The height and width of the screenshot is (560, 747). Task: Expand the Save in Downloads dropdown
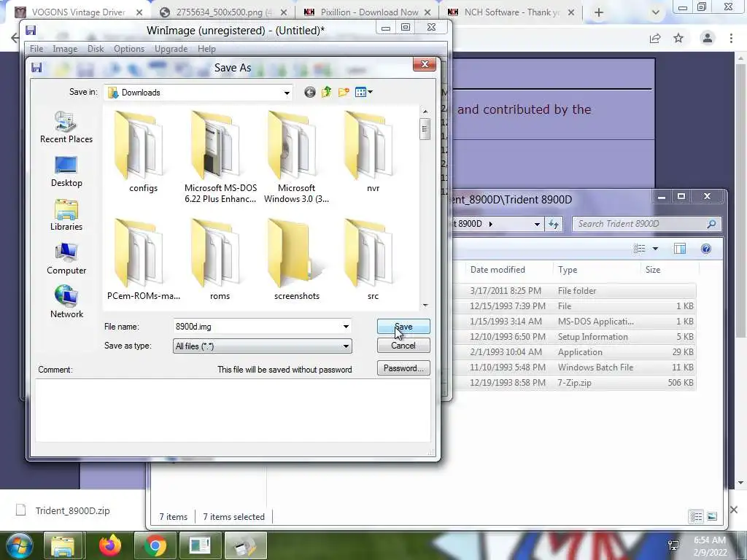(x=287, y=93)
